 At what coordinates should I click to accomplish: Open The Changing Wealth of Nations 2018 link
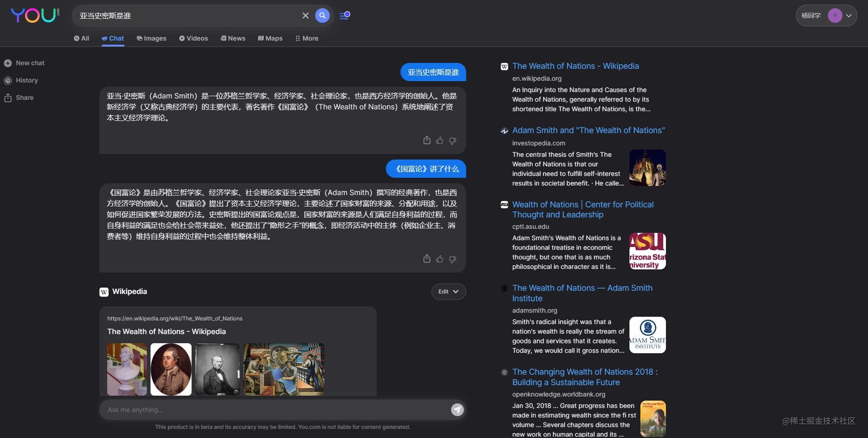585,377
